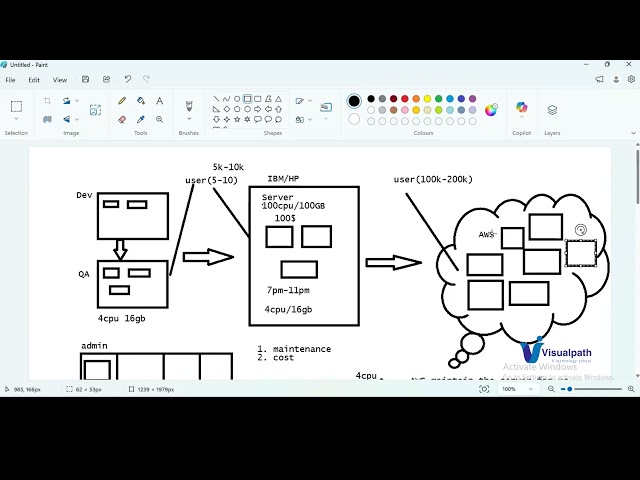Image resolution: width=640 pixels, height=480 pixels.
Task: Click the 'IBM/HP' label on canvas
Action: (x=283, y=179)
